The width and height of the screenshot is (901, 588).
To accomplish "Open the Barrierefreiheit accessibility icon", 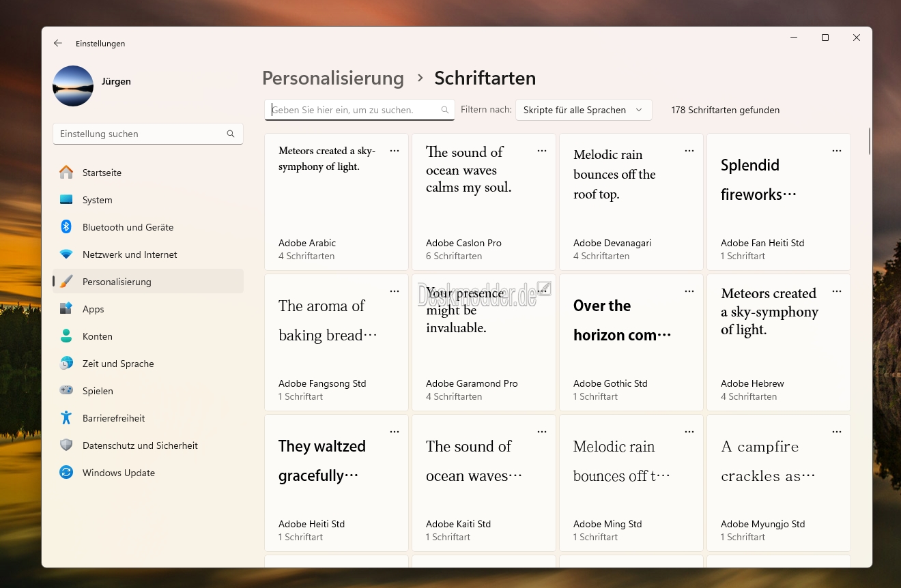I will [x=66, y=418].
